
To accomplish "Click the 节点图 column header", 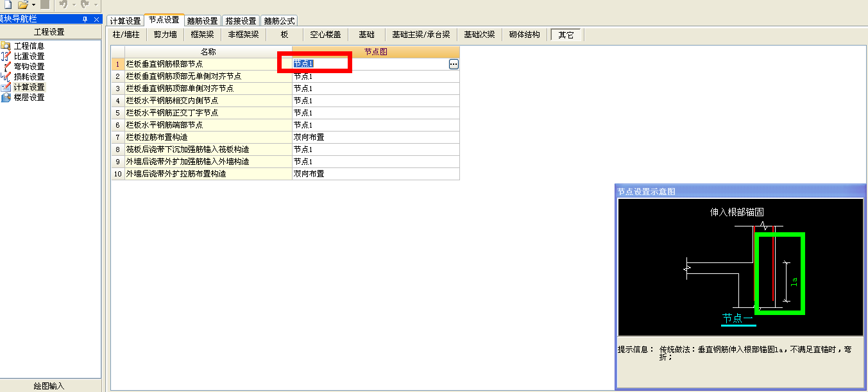I will (x=376, y=51).
